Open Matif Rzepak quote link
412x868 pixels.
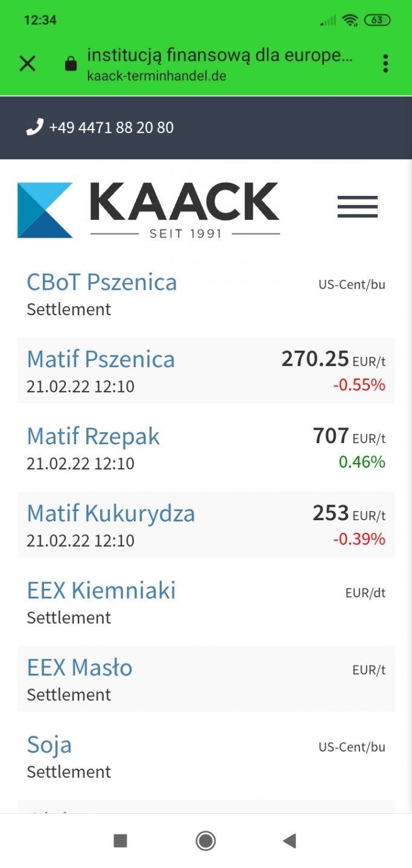93,436
